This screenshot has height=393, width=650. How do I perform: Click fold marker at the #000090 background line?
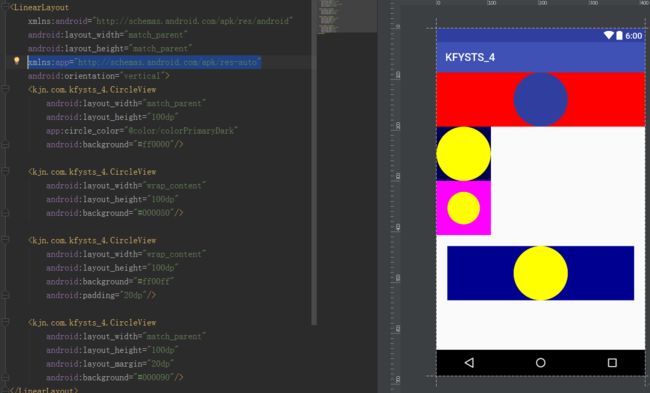click(5, 377)
